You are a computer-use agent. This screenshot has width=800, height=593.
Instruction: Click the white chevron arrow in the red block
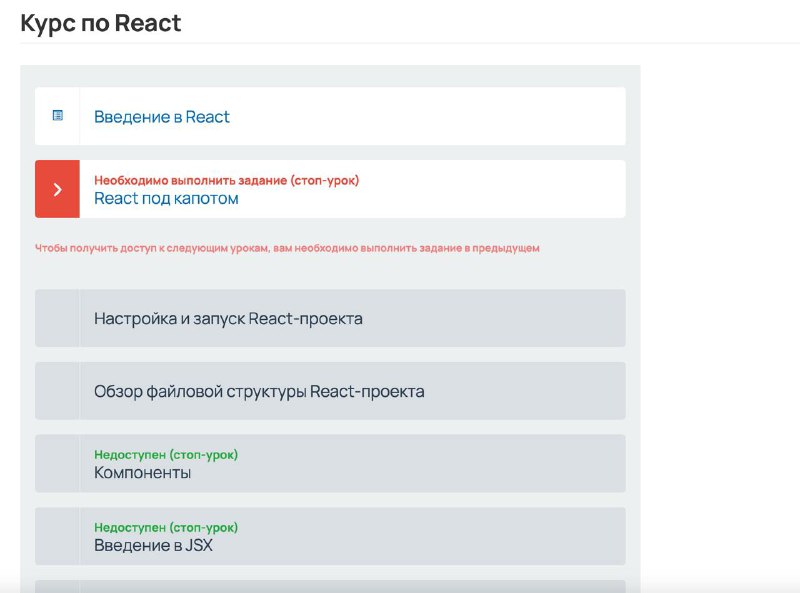click(x=58, y=189)
